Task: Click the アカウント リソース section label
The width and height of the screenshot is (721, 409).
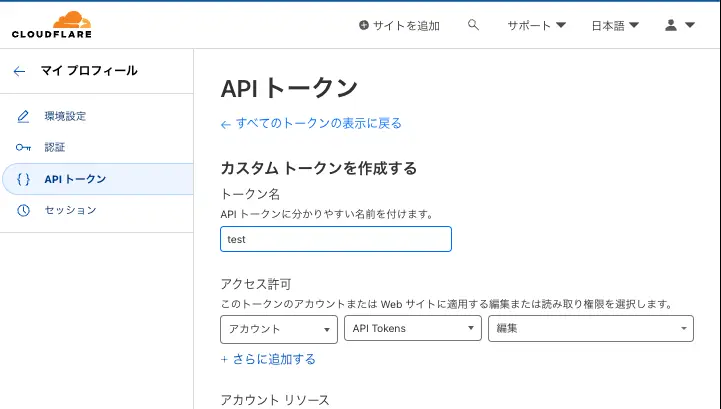Action: click(x=275, y=400)
